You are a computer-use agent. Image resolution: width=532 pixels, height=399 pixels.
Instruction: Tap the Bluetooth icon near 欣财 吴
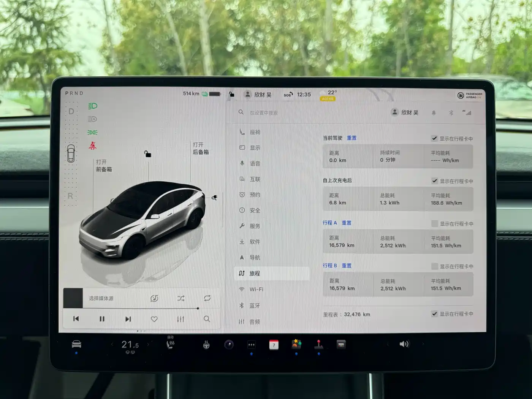pos(451,112)
